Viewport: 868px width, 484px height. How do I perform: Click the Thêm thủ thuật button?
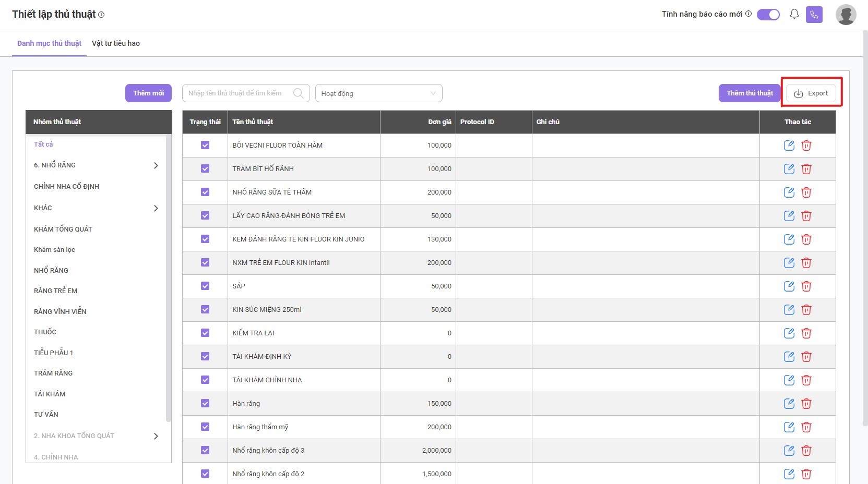750,93
